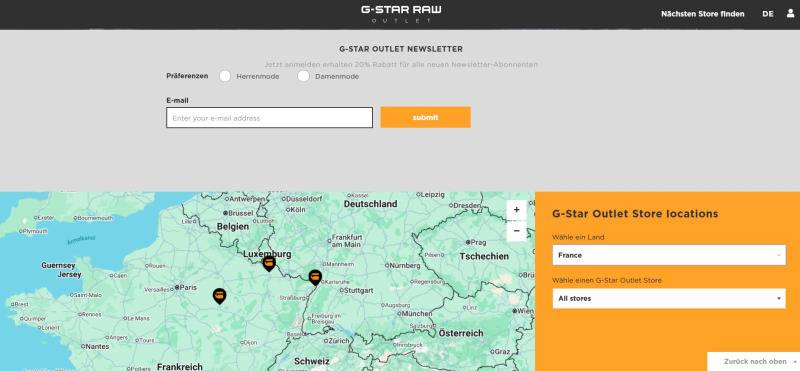The width and height of the screenshot is (800, 371).
Task: Select the Damenmode preference
Action: [x=304, y=76]
